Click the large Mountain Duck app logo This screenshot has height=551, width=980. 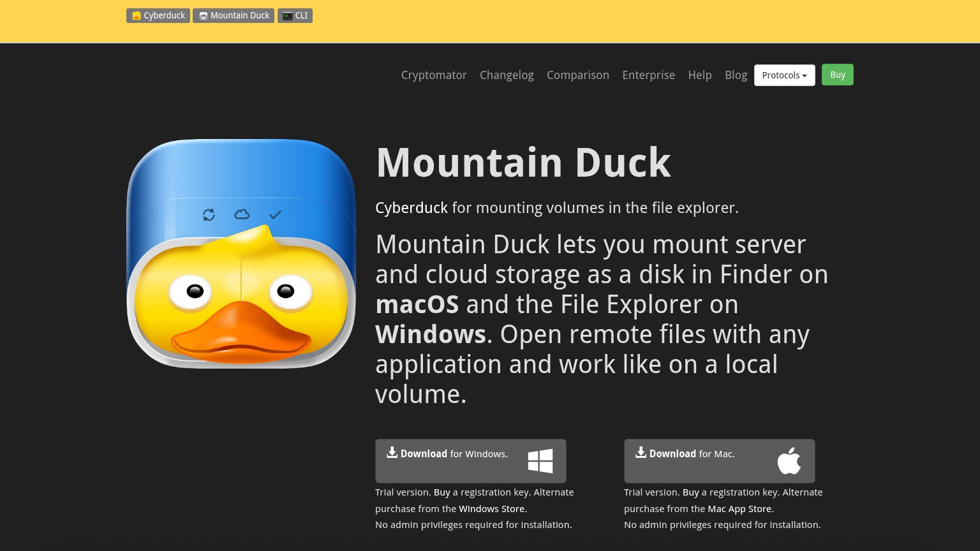[241, 253]
